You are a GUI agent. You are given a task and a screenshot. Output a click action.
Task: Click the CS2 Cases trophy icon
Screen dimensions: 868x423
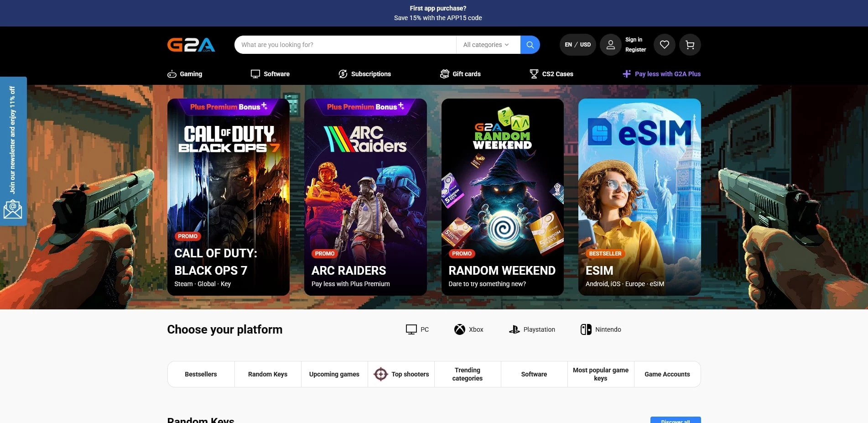click(534, 73)
